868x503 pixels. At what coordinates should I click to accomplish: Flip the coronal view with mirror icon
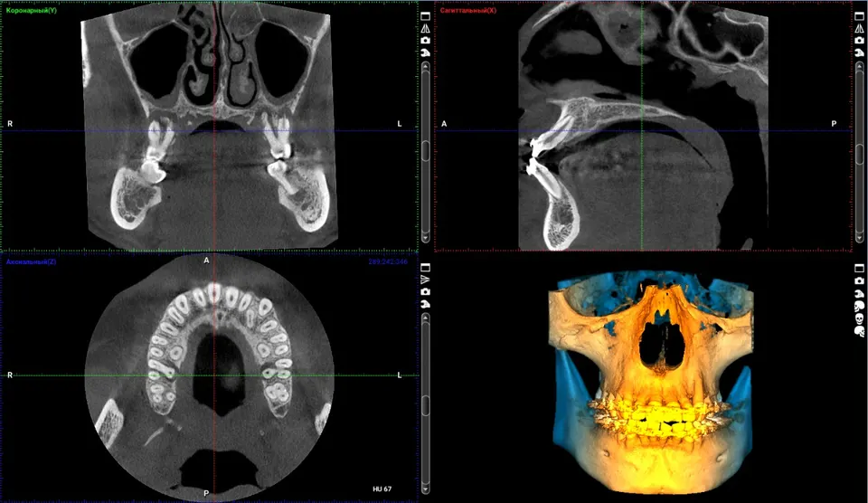click(x=425, y=28)
